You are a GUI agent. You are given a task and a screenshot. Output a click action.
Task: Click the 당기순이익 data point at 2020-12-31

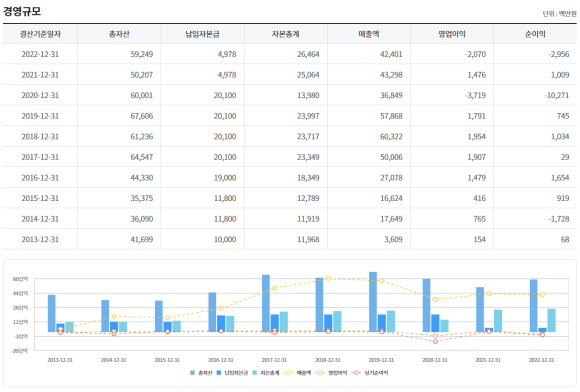pos(435,341)
